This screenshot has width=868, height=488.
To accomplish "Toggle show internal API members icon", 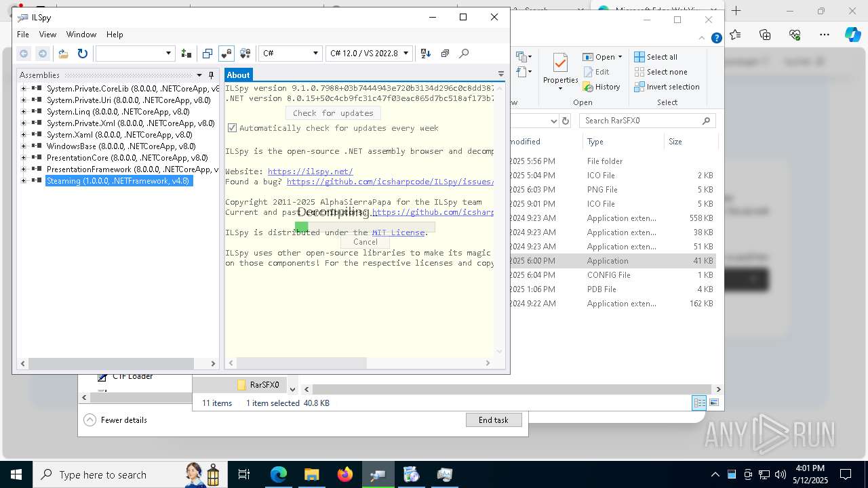I will click(226, 54).
